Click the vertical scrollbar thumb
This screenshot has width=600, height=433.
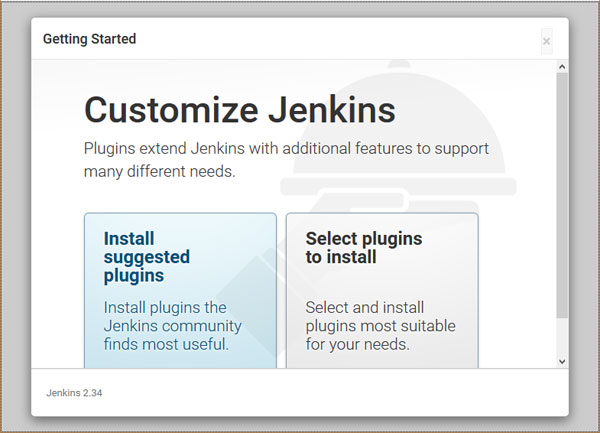(x=562, y=195)
